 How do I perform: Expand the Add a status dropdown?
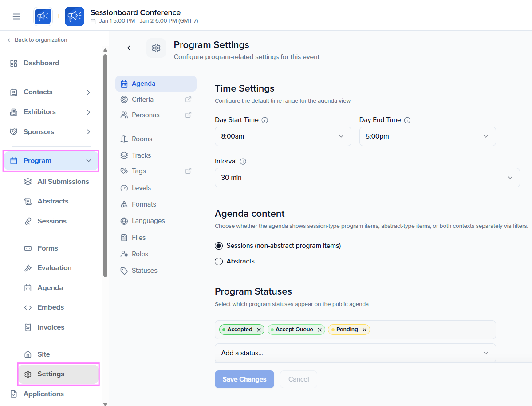click(355, 353)
